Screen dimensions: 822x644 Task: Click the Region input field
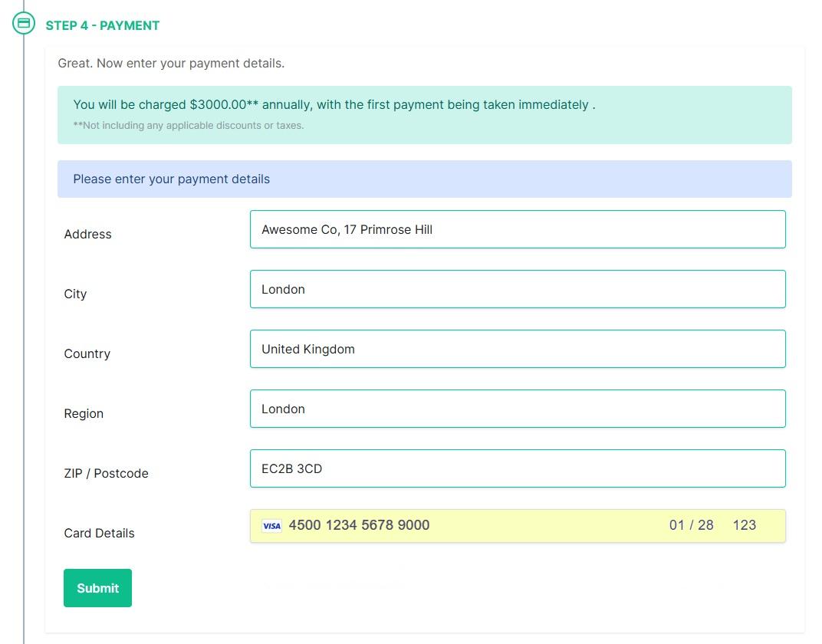click(x=518, y=409)
